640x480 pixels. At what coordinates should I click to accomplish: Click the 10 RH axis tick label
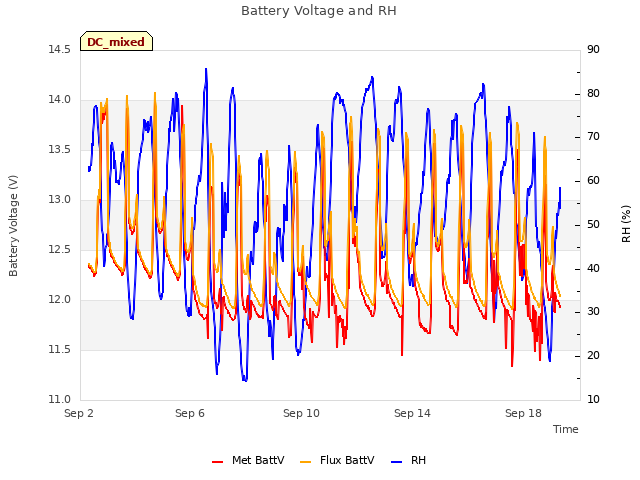click(x=593, y=400)
